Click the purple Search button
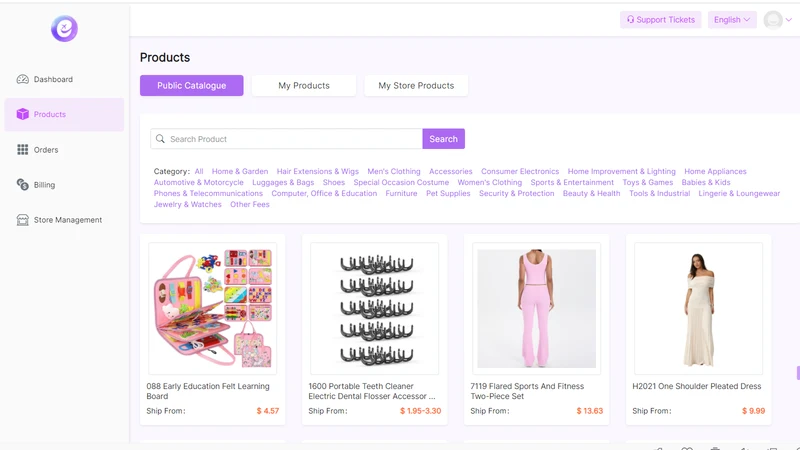The image size is (800, 450). click(443, 139)
